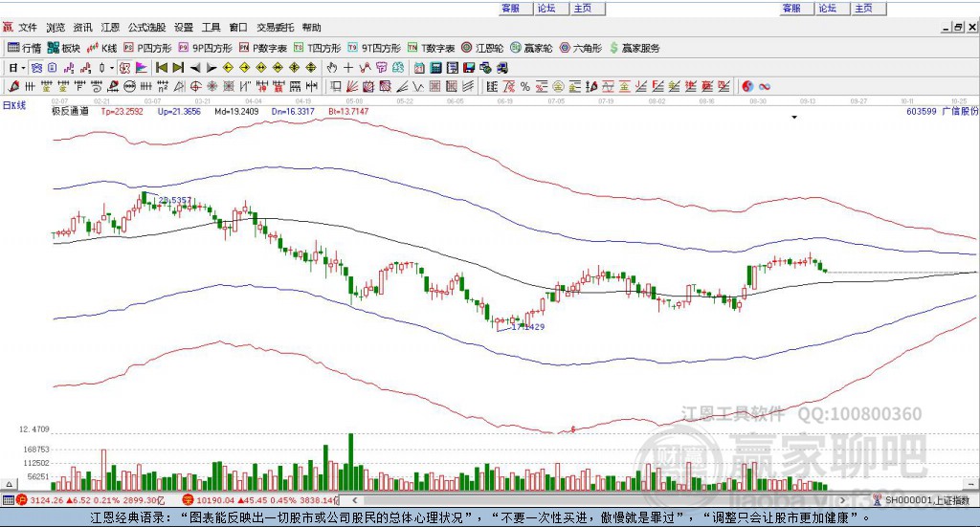This screenshot has width=980, height=527.
Task: Jump to first bar with skip-back icon
Action: point(161,68)
